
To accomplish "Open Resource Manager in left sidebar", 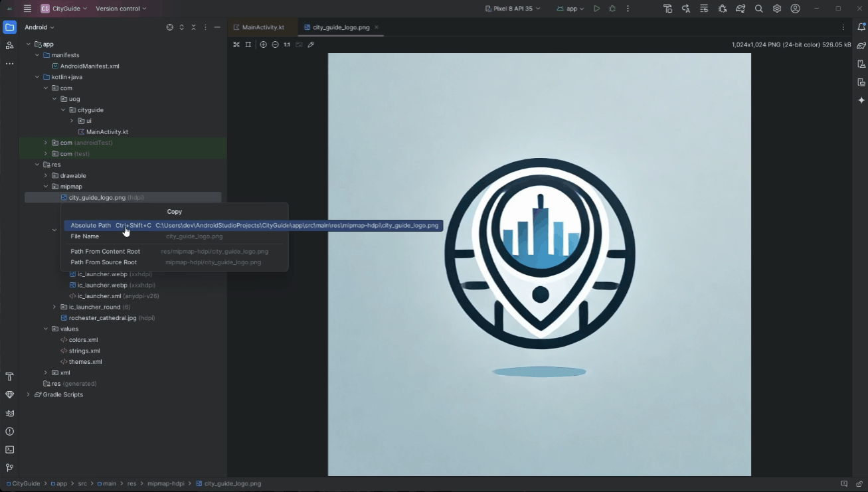I will pyautogui.click(x=9, y=45).
